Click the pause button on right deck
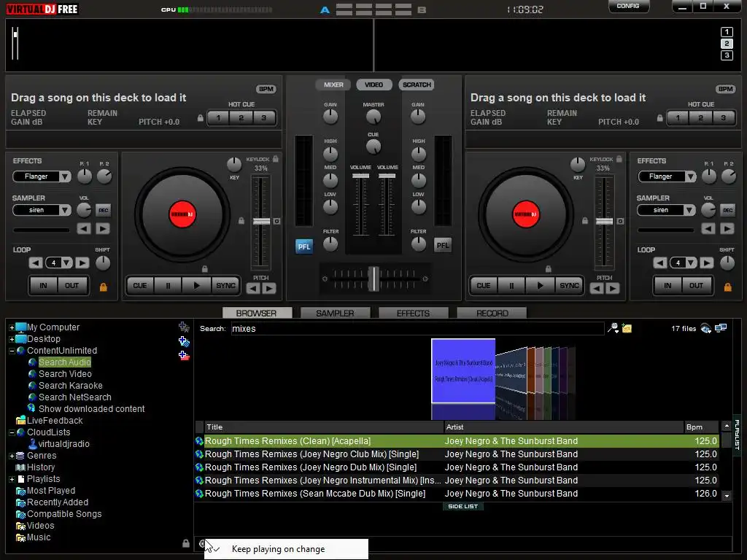The width and height of the screenshot is (747, 560). (x=511, y=286)
